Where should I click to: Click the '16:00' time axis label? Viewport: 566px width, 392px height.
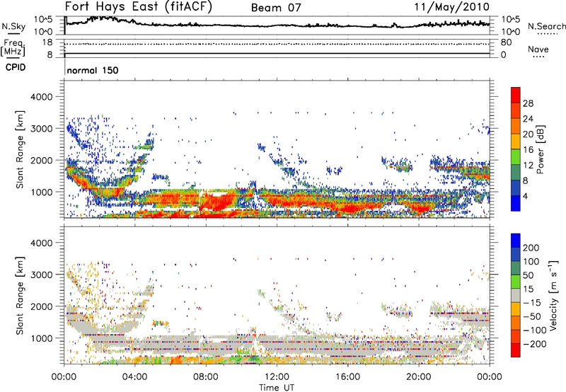click(347, 377)
